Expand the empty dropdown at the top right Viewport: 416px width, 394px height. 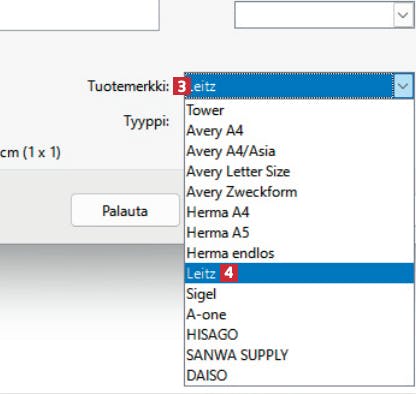(x=403, y=15)
